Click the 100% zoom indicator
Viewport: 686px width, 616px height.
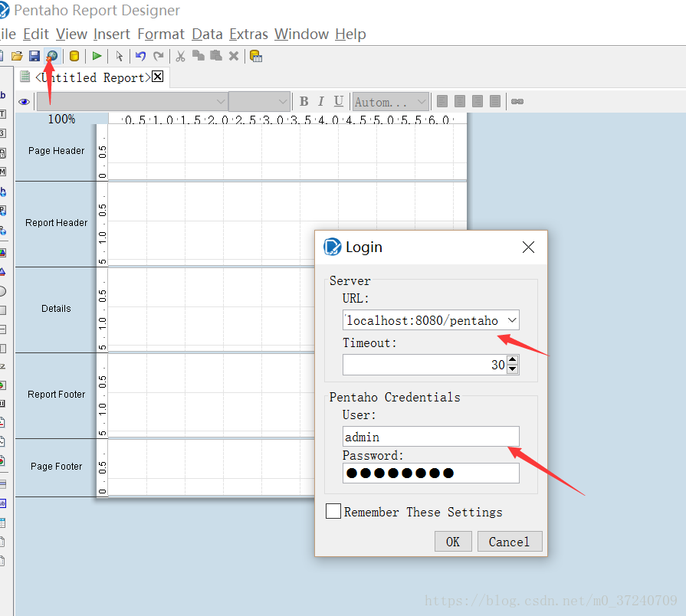61,119
